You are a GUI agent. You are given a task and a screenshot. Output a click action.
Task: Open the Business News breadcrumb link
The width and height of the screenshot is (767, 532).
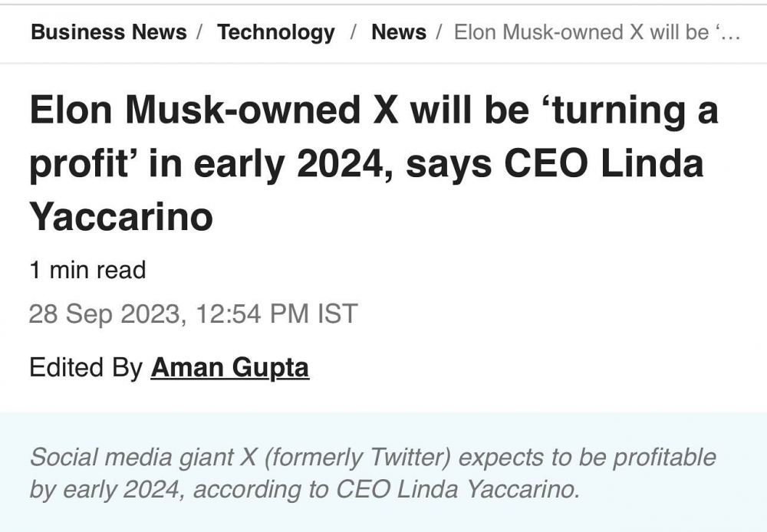109,32
